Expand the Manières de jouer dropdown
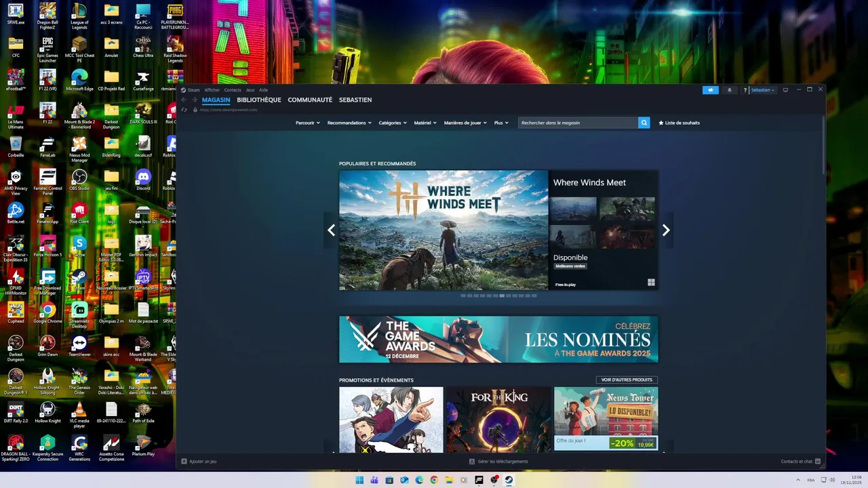 point(465,123)
